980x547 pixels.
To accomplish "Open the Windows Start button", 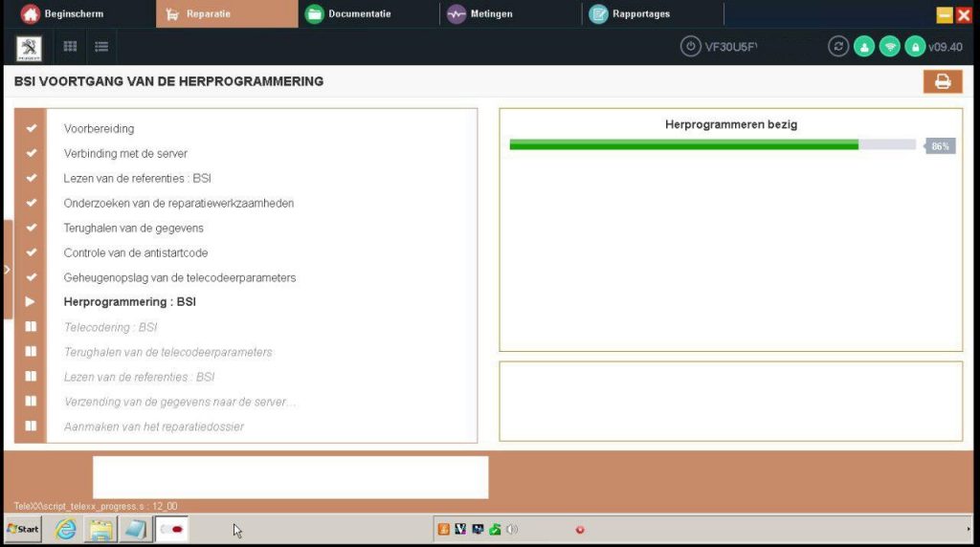I will [24, 529].
